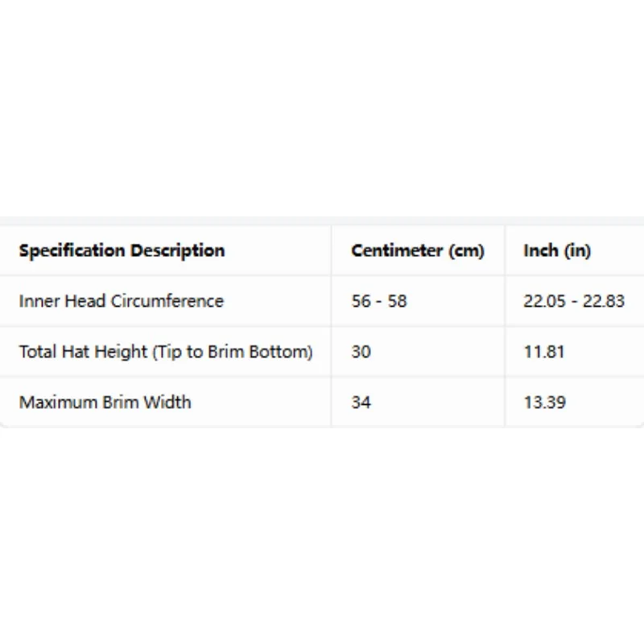Click the (in) unit in header
This screenshot has height=644, width=644.
[x=577, y=250]
